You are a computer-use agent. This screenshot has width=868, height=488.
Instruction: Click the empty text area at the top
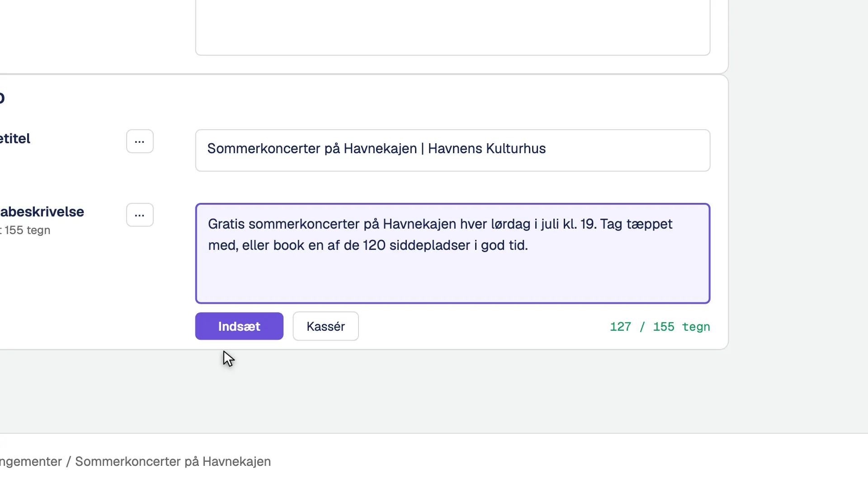tap(453, 27)
